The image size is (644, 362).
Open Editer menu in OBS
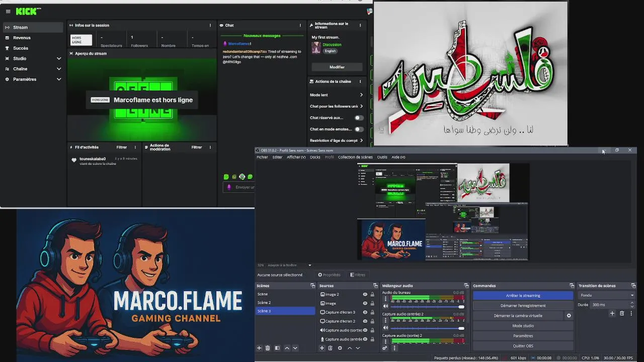pyautogui.click(x=277, y=157)
